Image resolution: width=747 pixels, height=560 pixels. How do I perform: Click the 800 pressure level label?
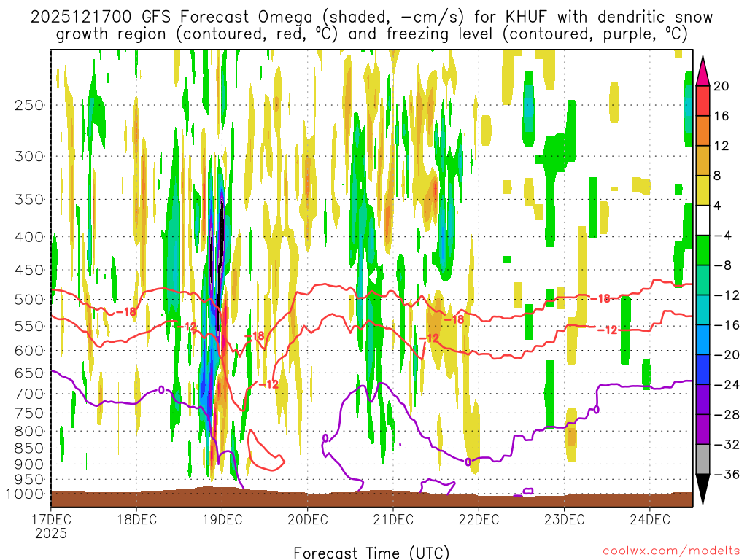coord(29,432)
